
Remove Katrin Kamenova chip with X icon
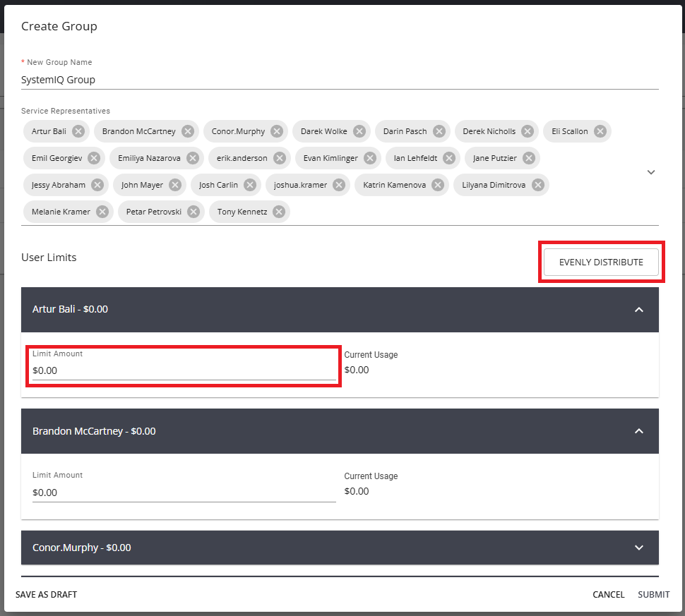coord(438,185)
